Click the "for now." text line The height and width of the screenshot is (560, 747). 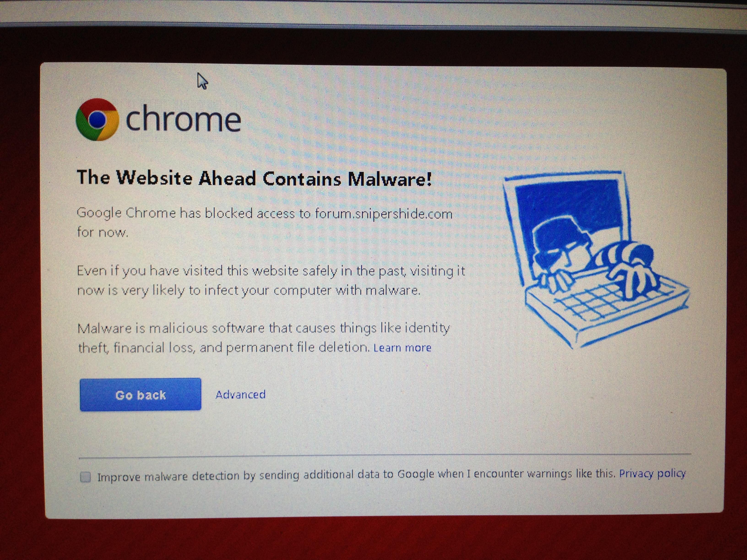[x=103, y=232]
